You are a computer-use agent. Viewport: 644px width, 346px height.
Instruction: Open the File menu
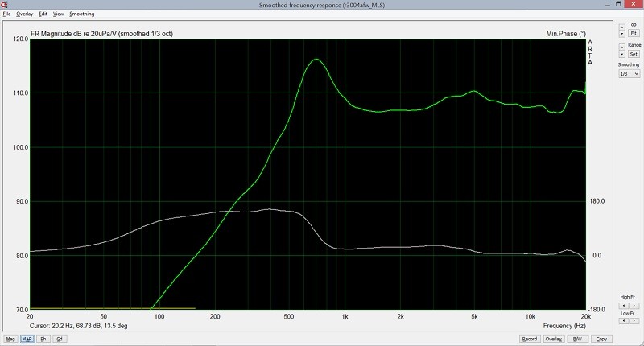[6, 14]
